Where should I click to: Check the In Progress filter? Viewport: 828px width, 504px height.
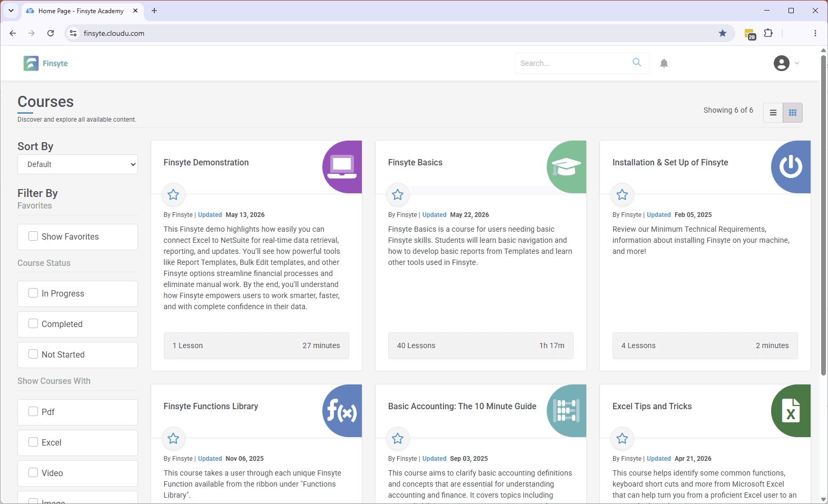(x=33, y=293)
